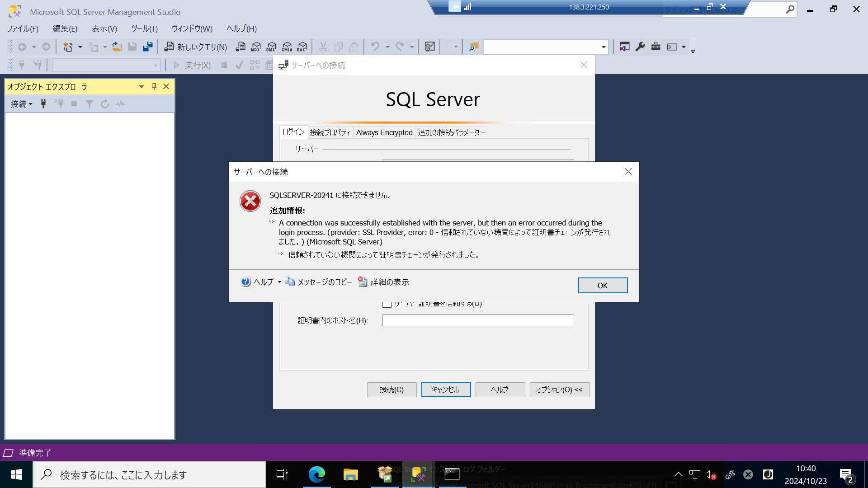Expand the 接続 dropdown in Object Explorer
This screenshot has width=868, height=488.
[x=21, y=104]
